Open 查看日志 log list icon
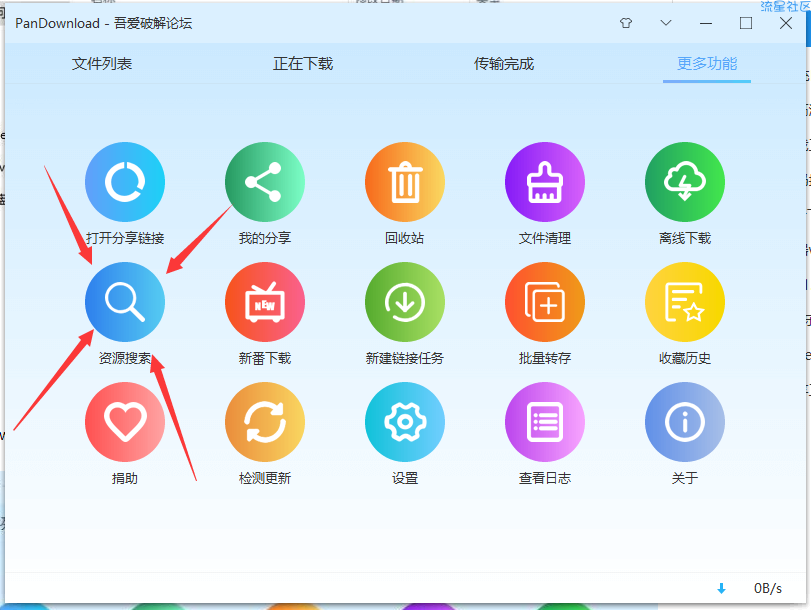Screen dimensions: 811x610 [x=545, y=422]
